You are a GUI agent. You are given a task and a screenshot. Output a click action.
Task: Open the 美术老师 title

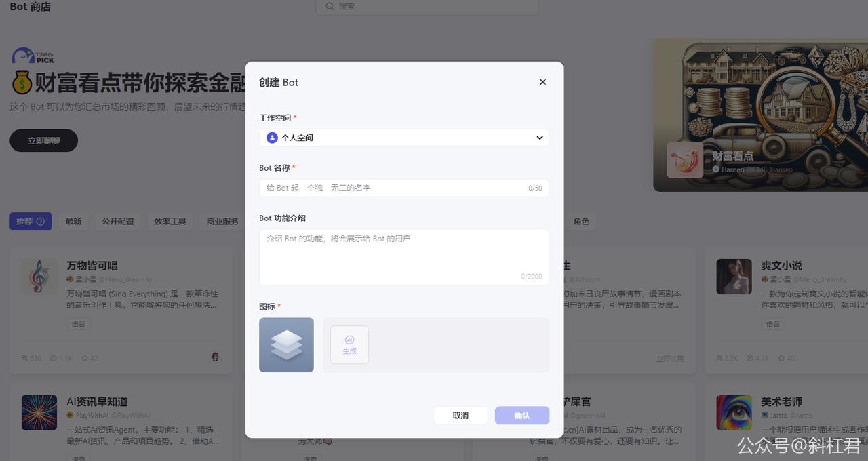(781, 401)
